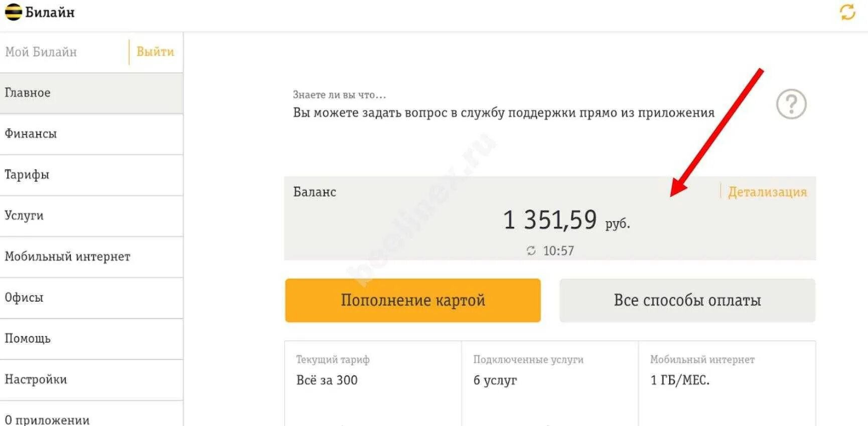Open Мобильный интернет menu item

tap(91, 257)
